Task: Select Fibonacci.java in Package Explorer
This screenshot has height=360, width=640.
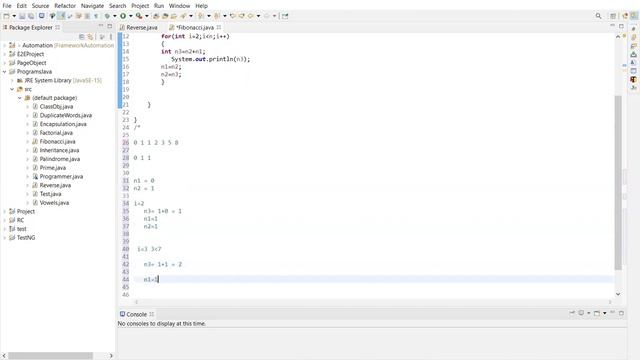Action: (x=58, y=142)
